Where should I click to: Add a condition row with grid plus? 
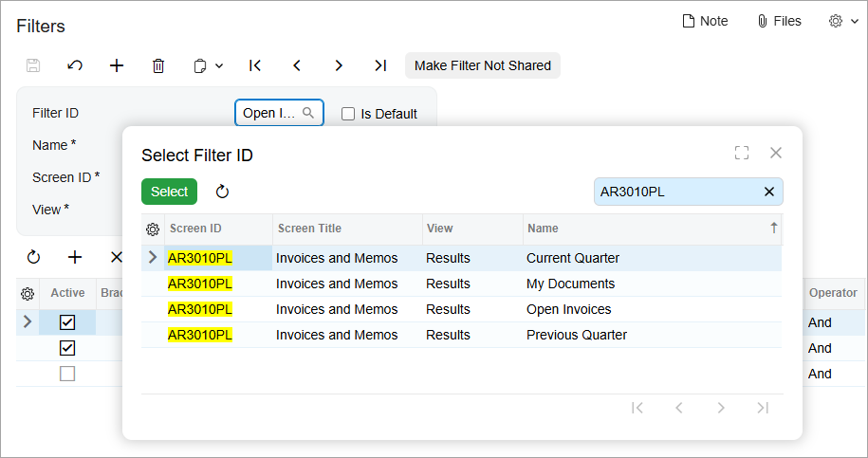click(x=75, y=257)
